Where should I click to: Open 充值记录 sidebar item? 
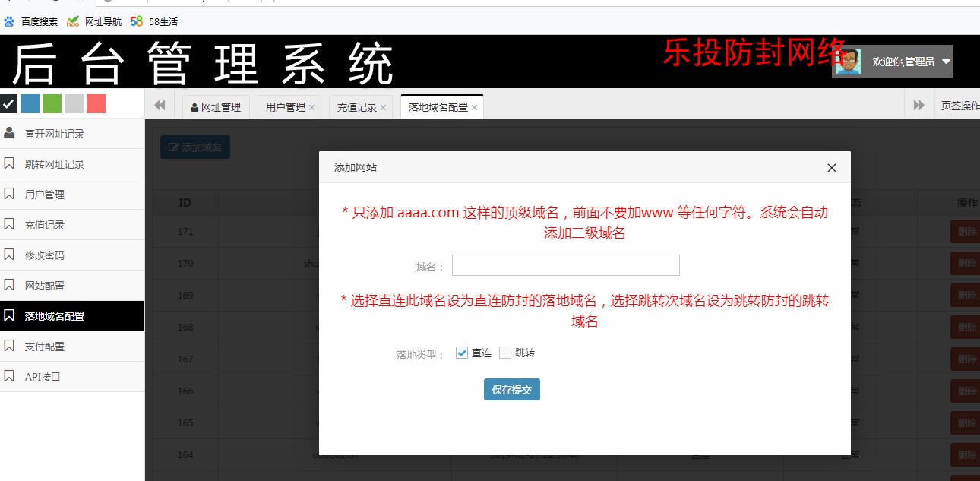click(x=72, y=225)
